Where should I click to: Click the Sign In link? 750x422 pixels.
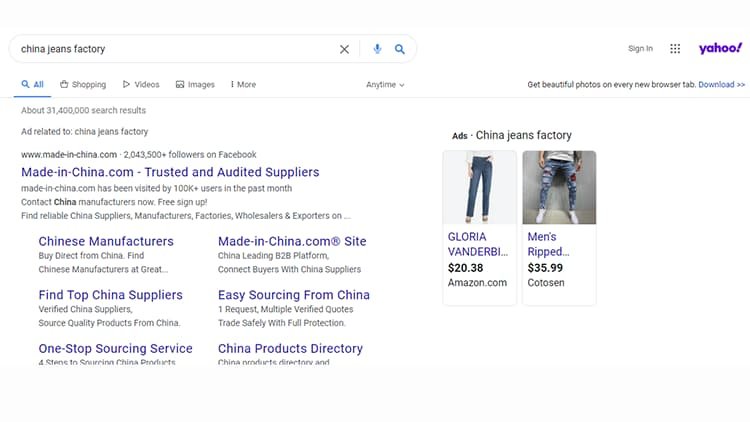640,48
